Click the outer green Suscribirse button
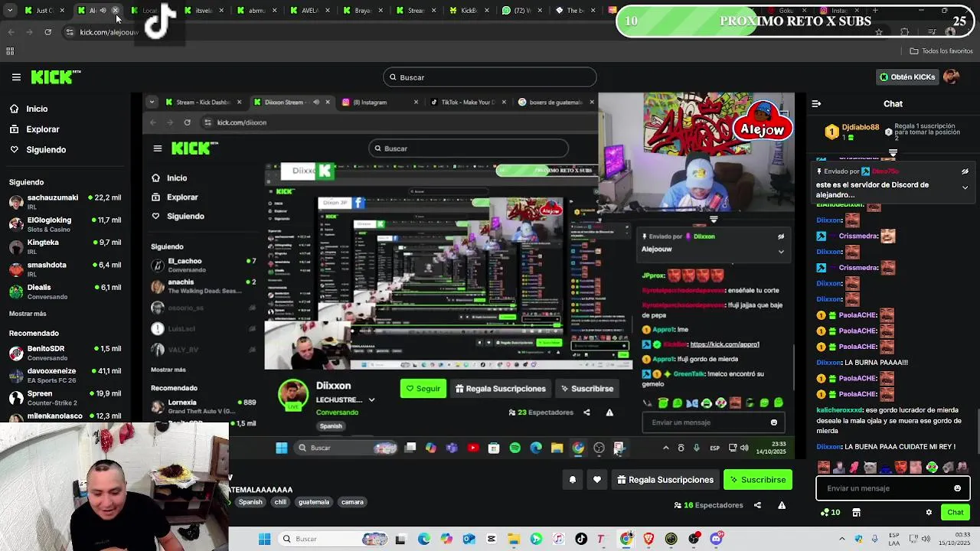Image resolution: width=980 pixels, height=551 pixels. 758,480
